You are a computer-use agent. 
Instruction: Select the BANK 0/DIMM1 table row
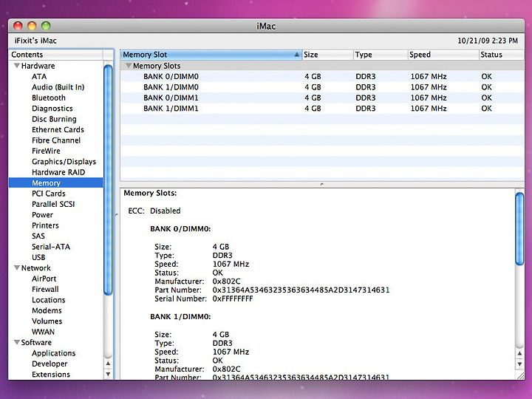(322, 98)
